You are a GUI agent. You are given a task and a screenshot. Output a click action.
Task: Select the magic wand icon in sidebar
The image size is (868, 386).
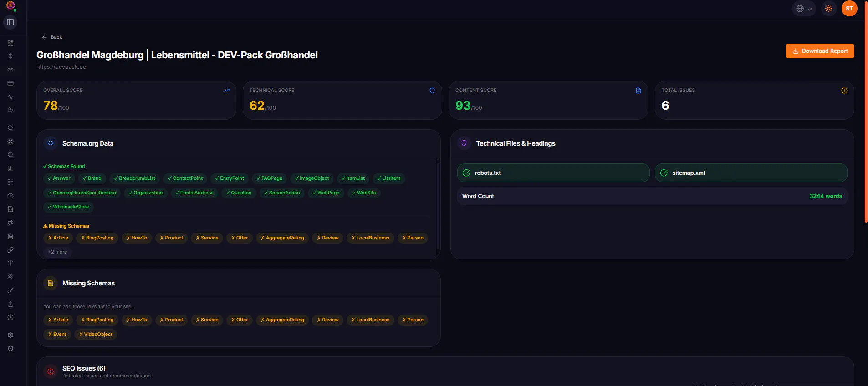(10, 223)
